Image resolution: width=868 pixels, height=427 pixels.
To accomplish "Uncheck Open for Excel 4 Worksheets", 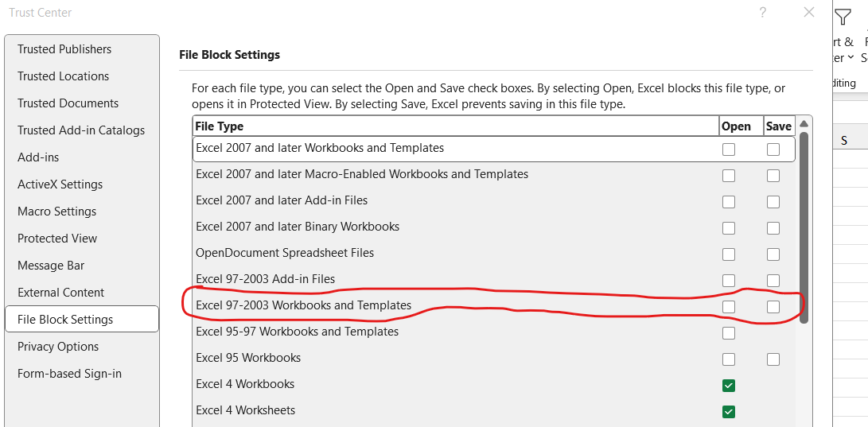I will (x=729, y=412).
